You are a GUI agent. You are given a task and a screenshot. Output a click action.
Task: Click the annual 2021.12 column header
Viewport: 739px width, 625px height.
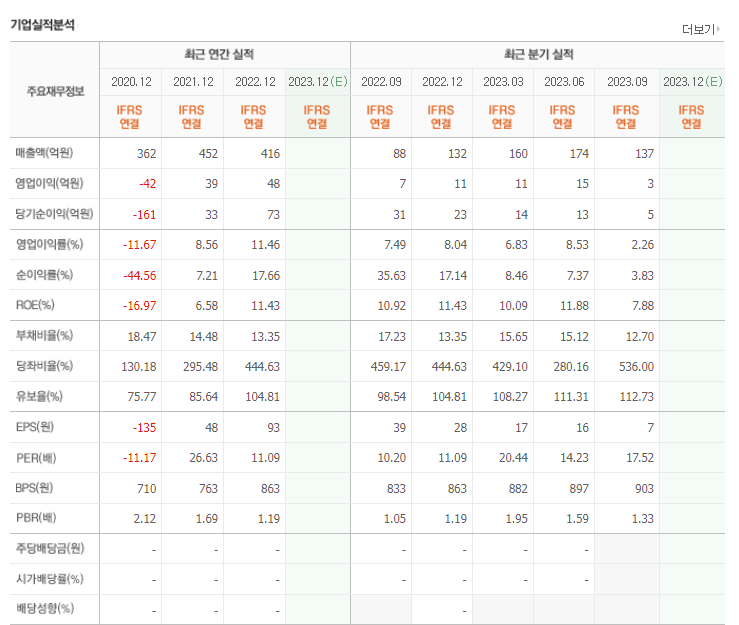click(193, 82)
